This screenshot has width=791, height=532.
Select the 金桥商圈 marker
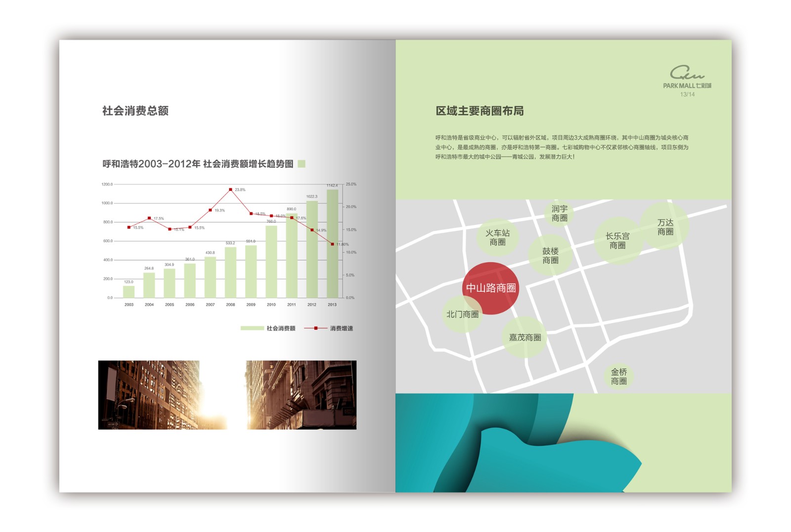coord(618,376)
